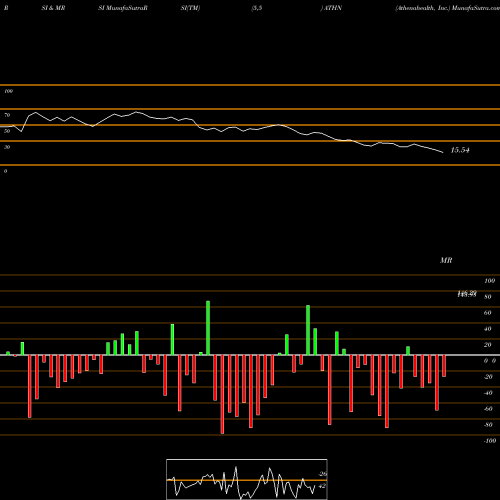Click the SI MunafaSutraR header text

click(x=123, y=8)
